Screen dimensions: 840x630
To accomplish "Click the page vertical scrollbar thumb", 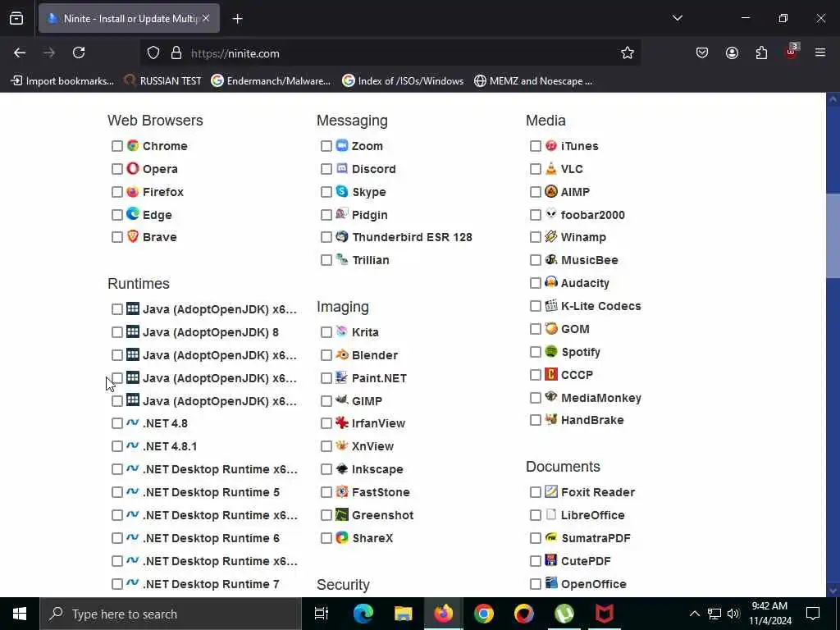I will 833,235.
